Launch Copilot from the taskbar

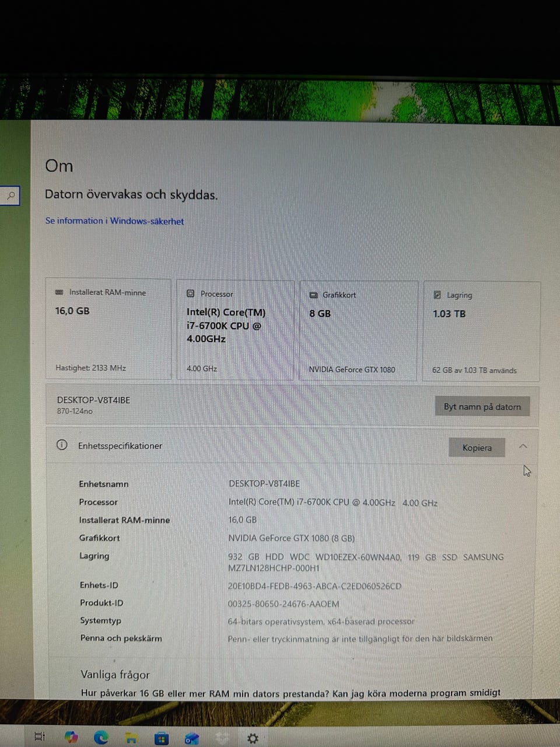(71, 737)
